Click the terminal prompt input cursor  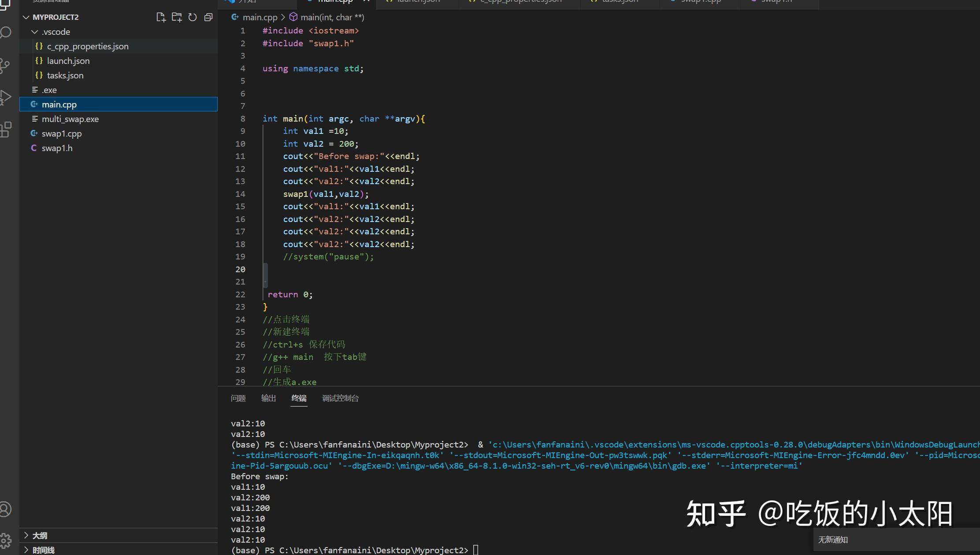click(x=476, y=550)
